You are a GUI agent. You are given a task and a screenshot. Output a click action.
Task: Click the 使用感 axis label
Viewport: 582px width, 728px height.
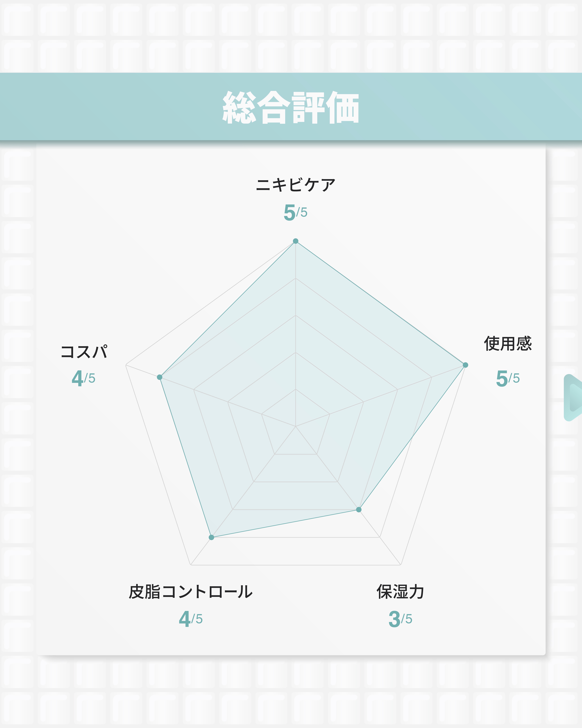pos(508,344)
